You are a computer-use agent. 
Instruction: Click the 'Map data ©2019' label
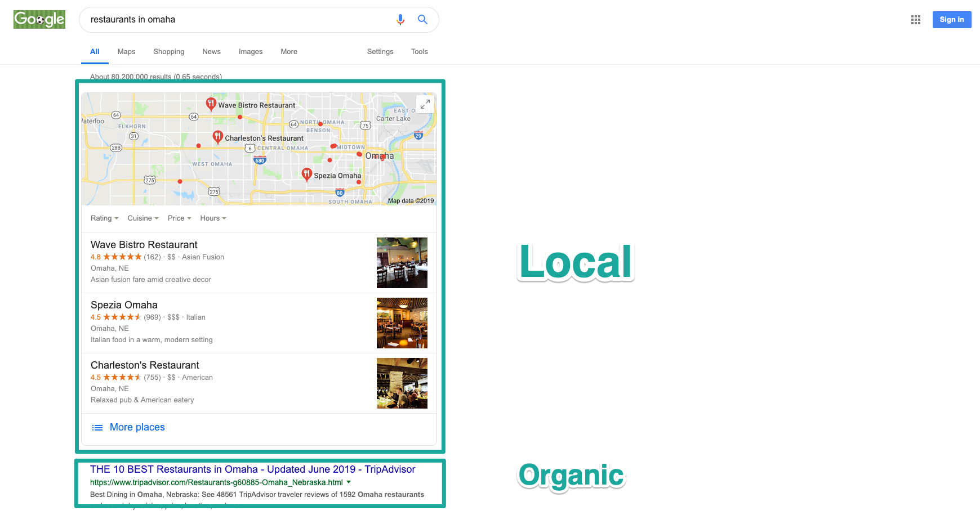[411, 201]
